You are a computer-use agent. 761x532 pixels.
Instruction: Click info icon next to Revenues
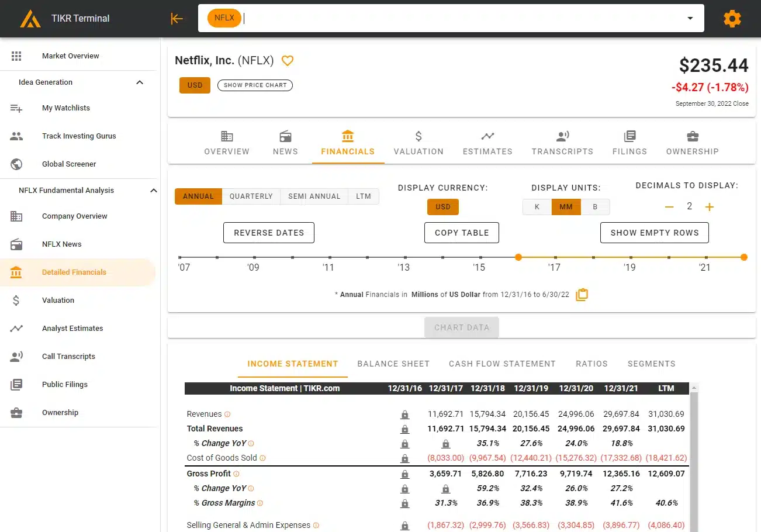[x=227, y=414]
